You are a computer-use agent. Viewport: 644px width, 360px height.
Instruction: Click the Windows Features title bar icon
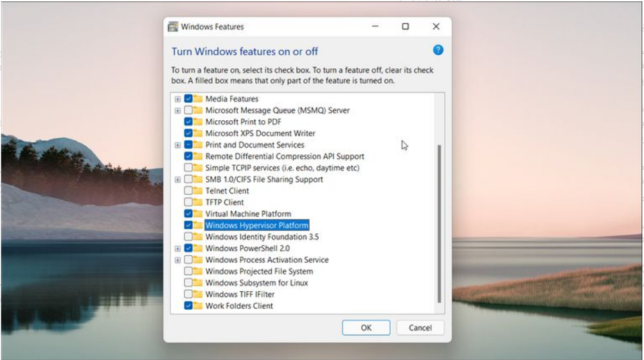click(173, 27)
